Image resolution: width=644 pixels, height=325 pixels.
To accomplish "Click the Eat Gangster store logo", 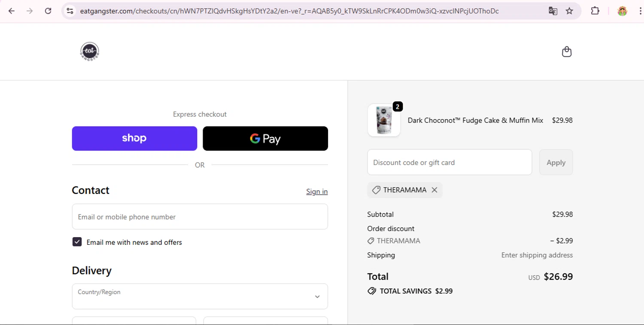I will [90, 51].
